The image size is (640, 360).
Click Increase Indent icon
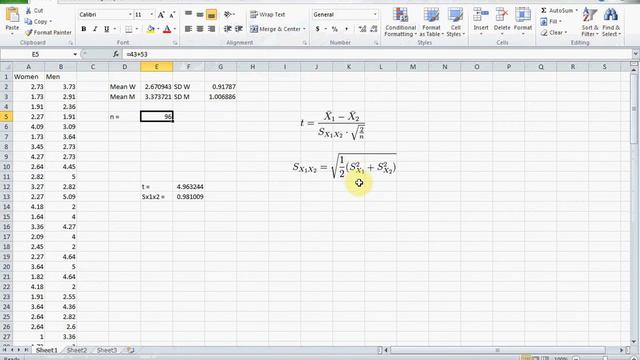click(x=239, y=29)
